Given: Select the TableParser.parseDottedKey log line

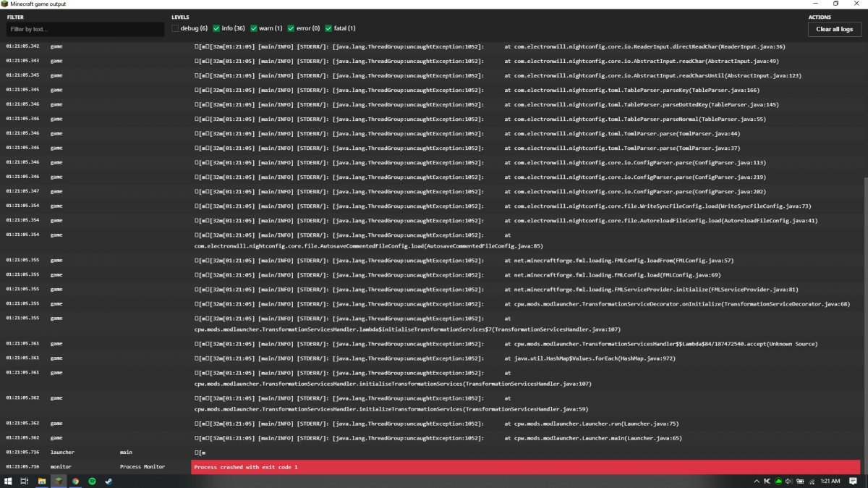Looking at the screenshot, I should click(430, 104).
